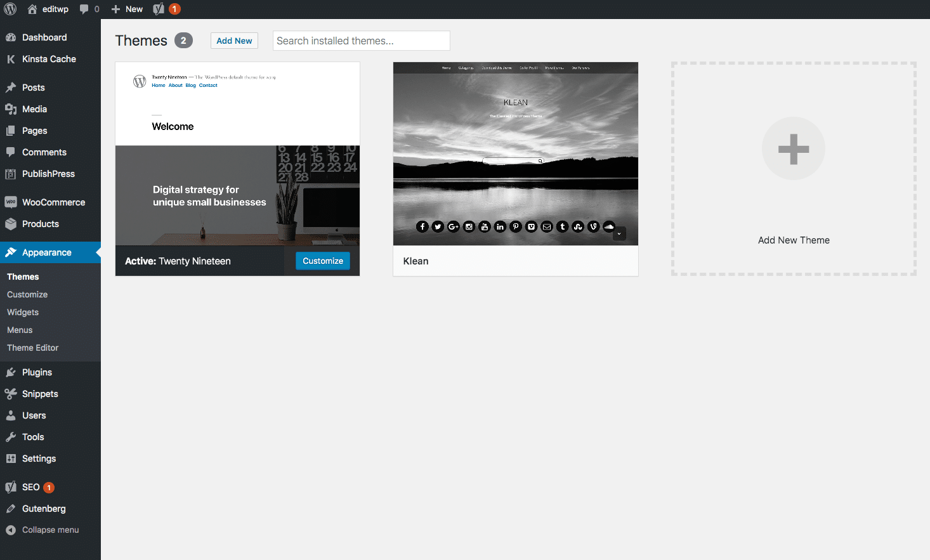Click the WordPress logo in the admin bar
Screen dimensions: 930x560
click(x=10, y=9)
